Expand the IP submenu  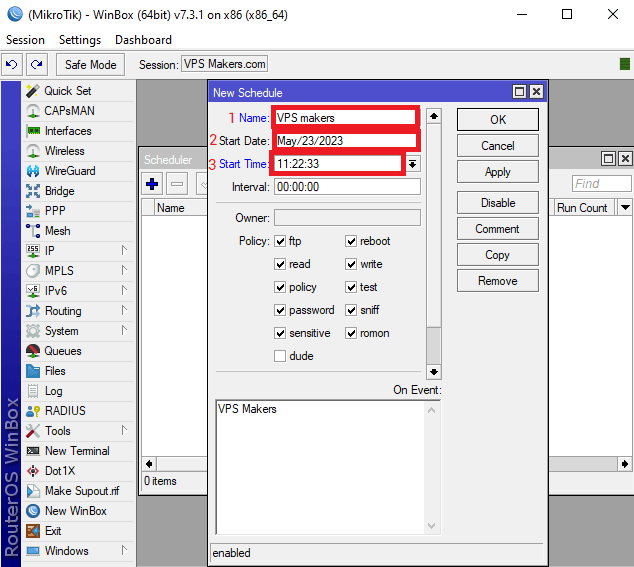125,251
